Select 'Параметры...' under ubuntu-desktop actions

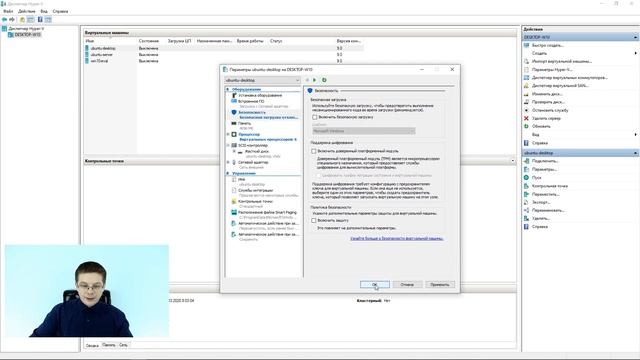pyautogui.click(x=544, y=169)
